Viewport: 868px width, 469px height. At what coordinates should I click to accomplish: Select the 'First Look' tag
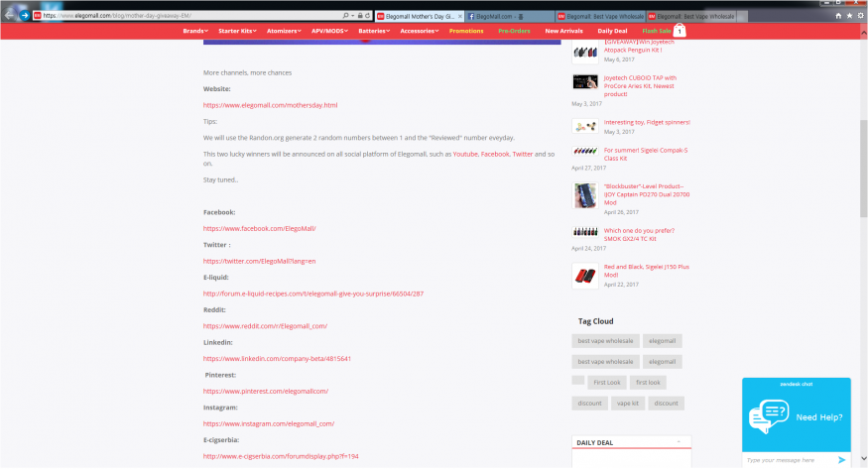[x=607, y=382]
